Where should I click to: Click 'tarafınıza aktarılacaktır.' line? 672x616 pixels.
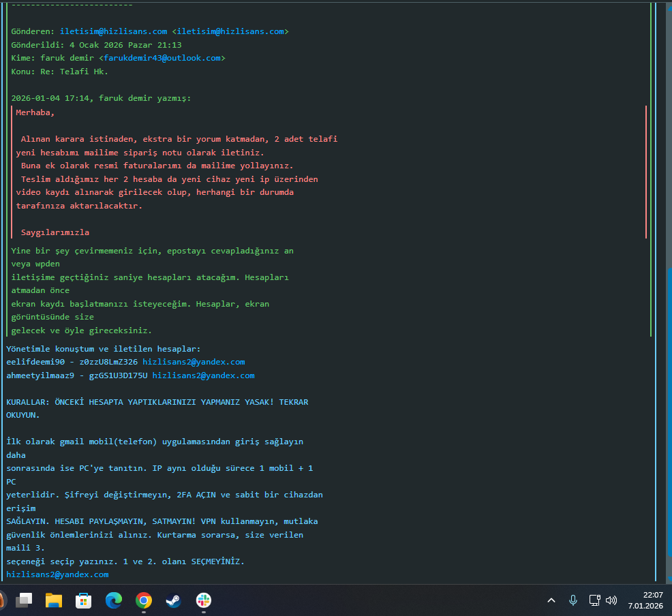pyautogui.click(x=79, y=206)
